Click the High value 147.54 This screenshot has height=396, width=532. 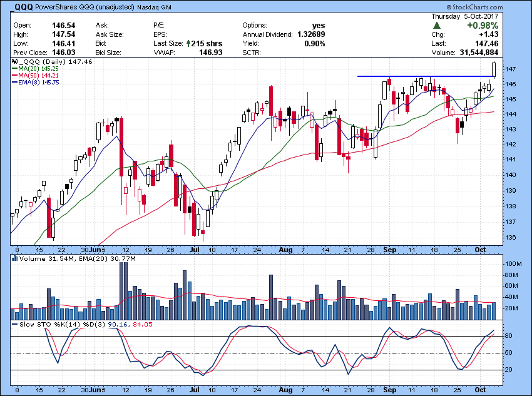(x=63, y=34)
